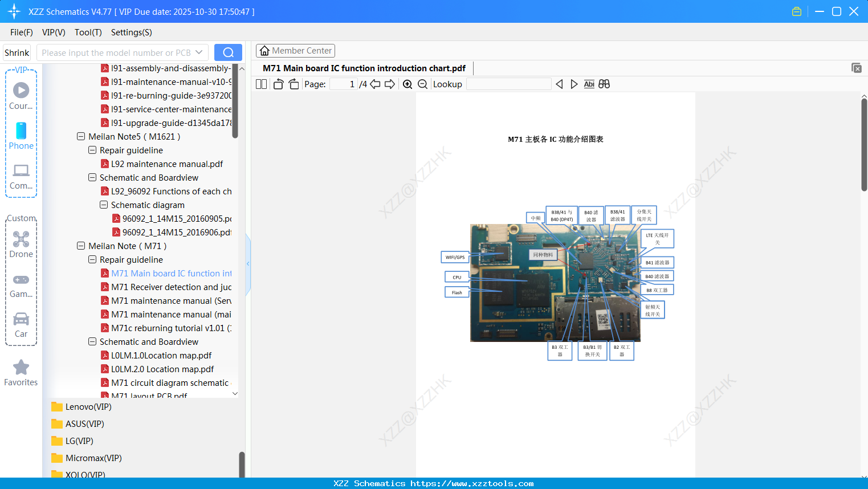Image resolution: width=868 pixels, height=489 pixels.
Task: Open the Member Center page
Action: [x=295, y=50]
